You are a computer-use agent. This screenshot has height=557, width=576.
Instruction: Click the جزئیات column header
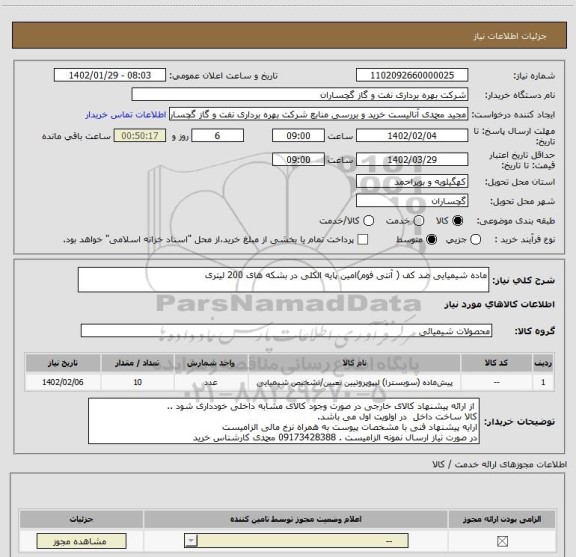click(82, 519)
